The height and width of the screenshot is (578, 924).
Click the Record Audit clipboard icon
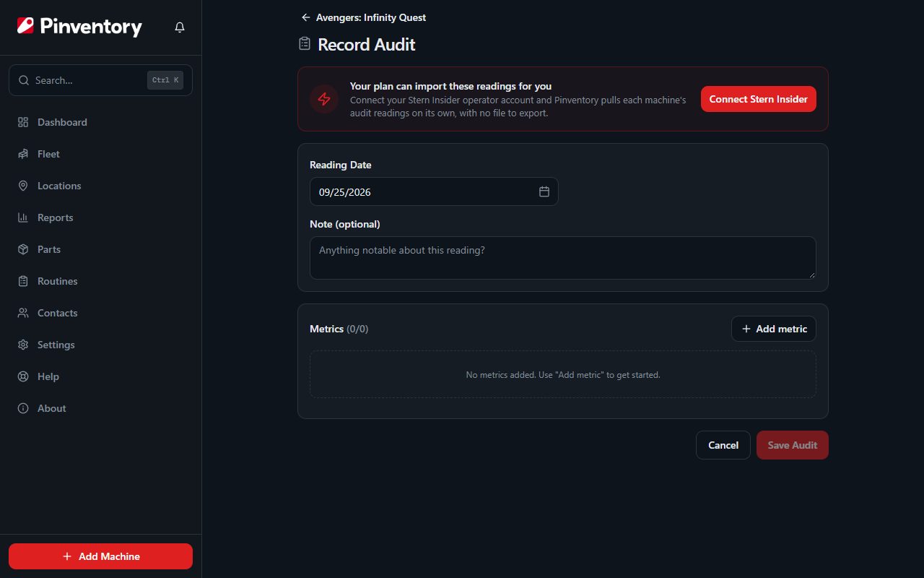pyautogui.click(x=305, y=44)
